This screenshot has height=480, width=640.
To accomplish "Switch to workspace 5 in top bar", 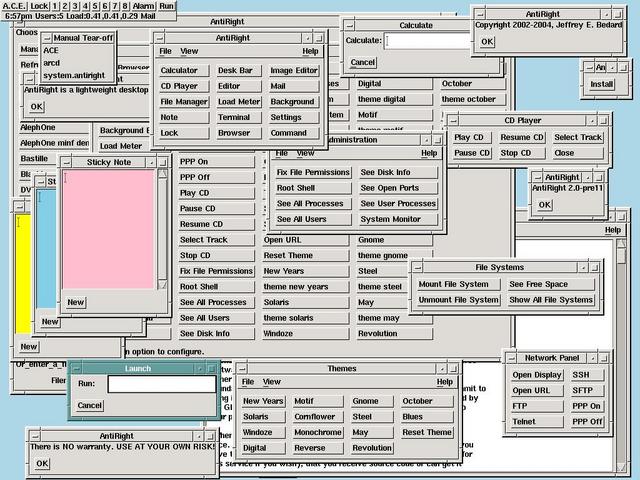I will pos(94,6).
